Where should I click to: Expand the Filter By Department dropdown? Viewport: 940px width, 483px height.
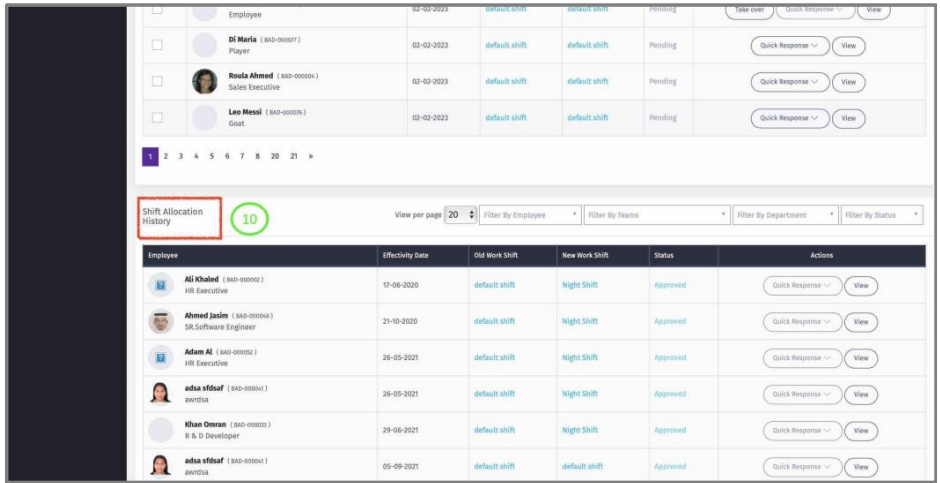785,215
